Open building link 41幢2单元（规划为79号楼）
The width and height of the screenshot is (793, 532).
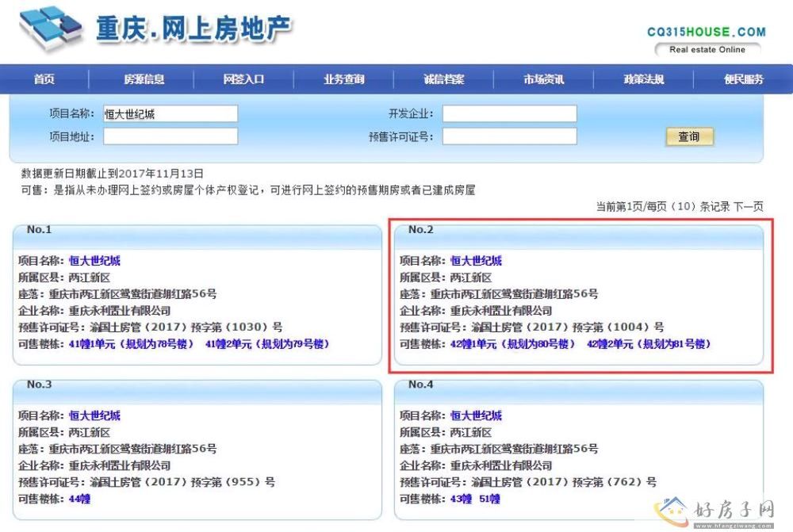267,344
